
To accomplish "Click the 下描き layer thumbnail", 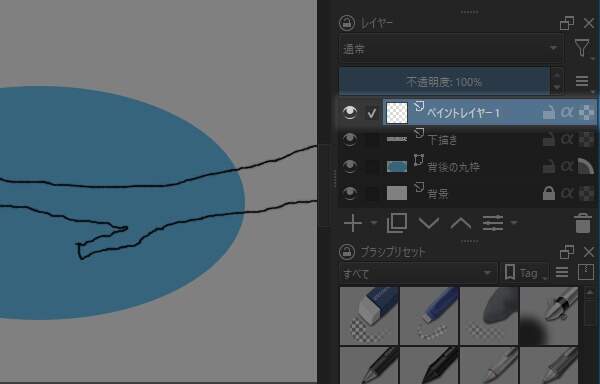I will [397, 140].
